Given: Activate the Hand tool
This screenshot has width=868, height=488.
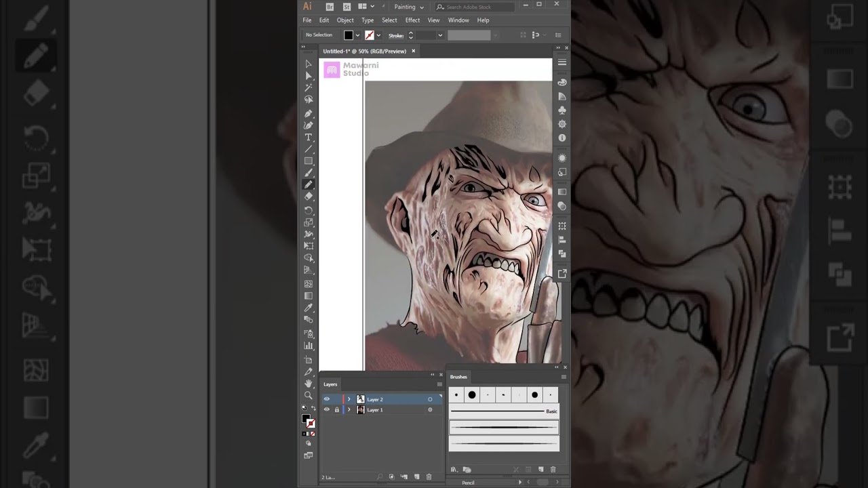Looking at the screenshot, I should (309, 384).
